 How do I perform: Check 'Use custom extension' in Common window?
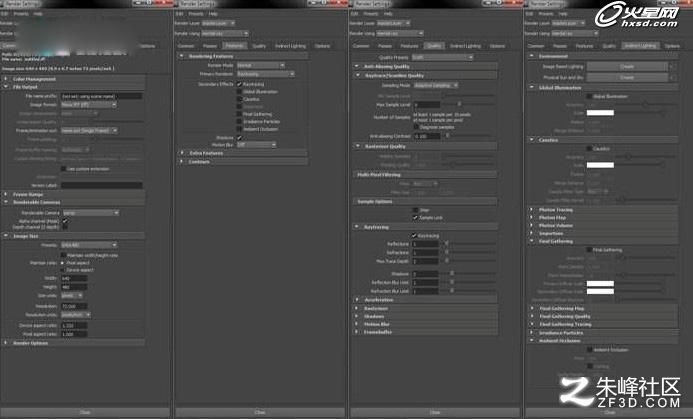coord(63,169)
